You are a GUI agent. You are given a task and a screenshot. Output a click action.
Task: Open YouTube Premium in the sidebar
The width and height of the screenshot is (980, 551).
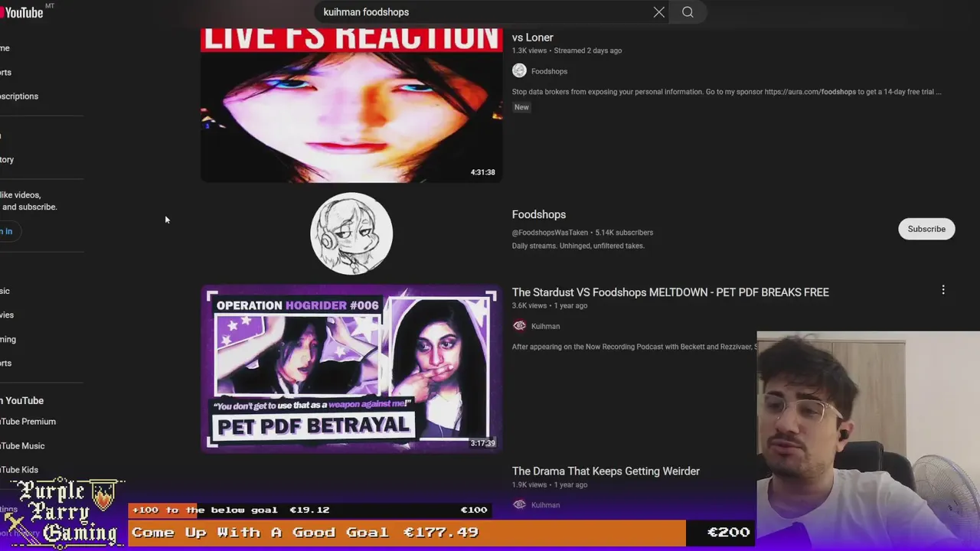pos(28,422)
